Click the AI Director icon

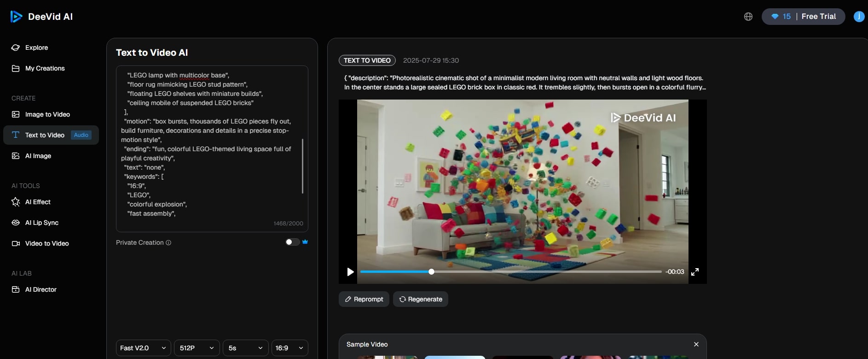(16, 289)
